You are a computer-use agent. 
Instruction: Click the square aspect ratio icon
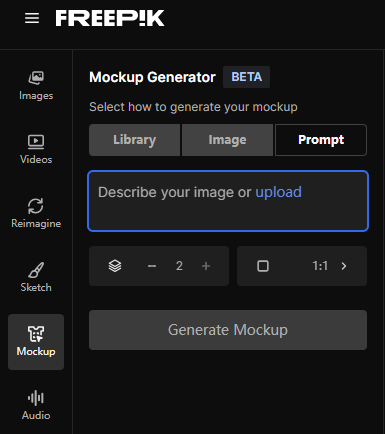click(x=263, y=266)
